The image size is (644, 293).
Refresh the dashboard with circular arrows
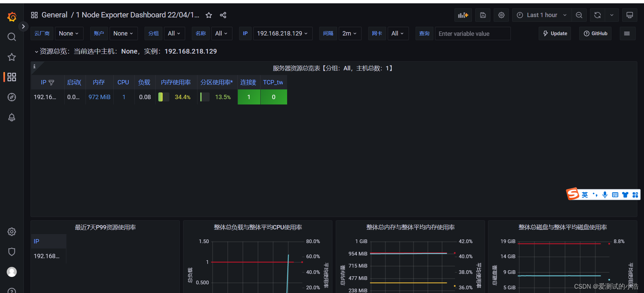[597, 15]
